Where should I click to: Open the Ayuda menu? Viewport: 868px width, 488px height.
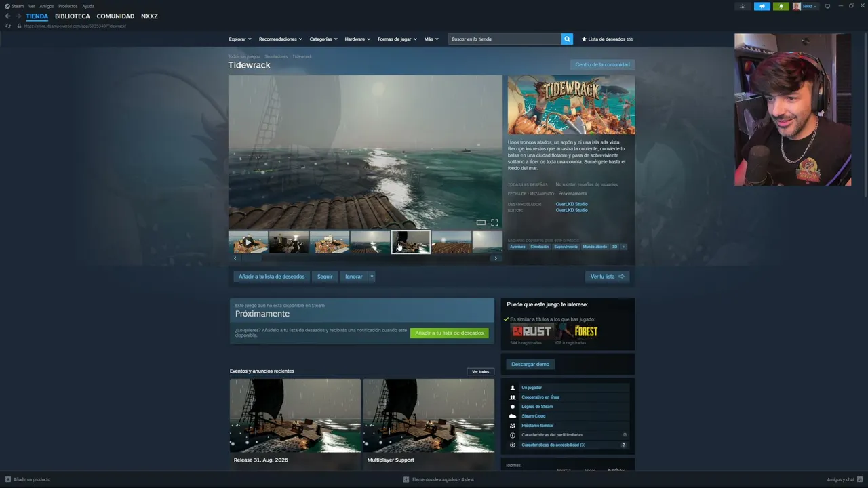(88, 6)
